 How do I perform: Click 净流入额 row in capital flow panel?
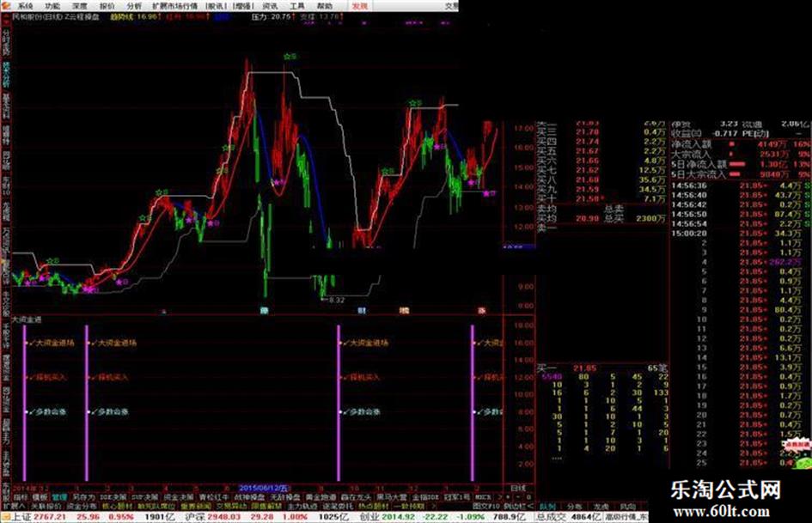pyautogui.click(x=741, y=144)
